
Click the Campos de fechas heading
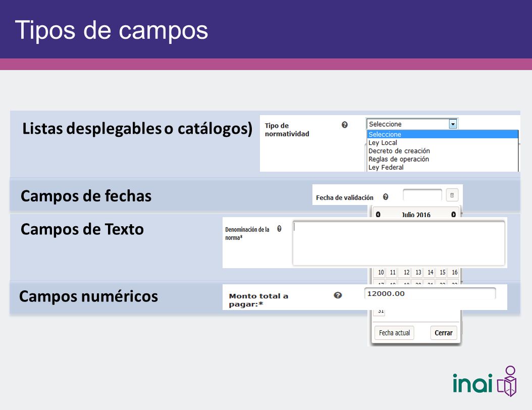click(x=86, y=196)
